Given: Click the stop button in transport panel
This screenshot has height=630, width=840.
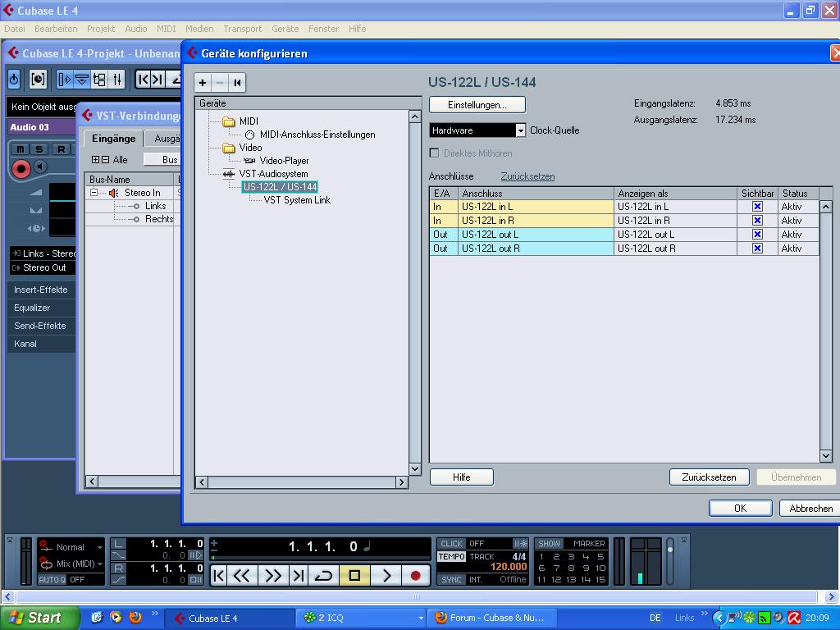Looking at the screenshot, I should tap(354, 576).
